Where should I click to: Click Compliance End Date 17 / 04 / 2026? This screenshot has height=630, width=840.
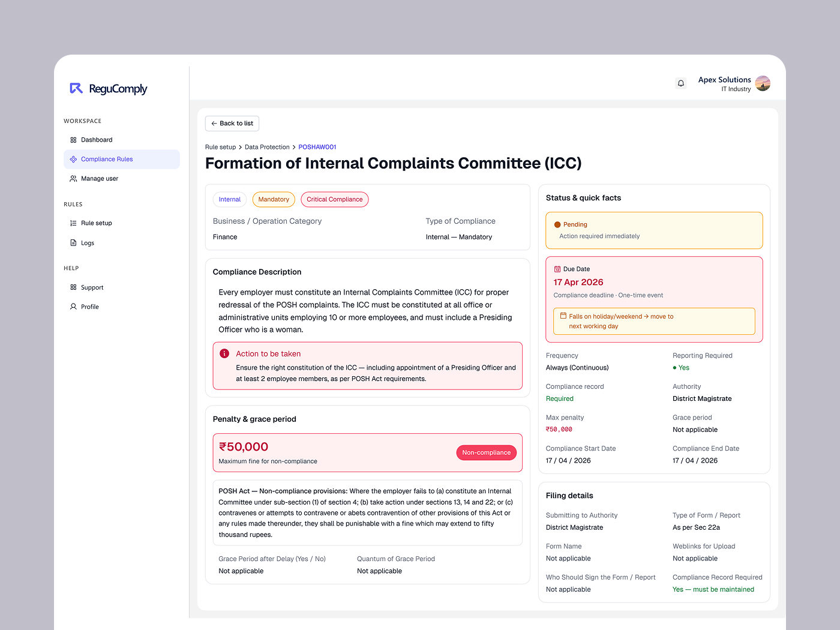(695, 461)
